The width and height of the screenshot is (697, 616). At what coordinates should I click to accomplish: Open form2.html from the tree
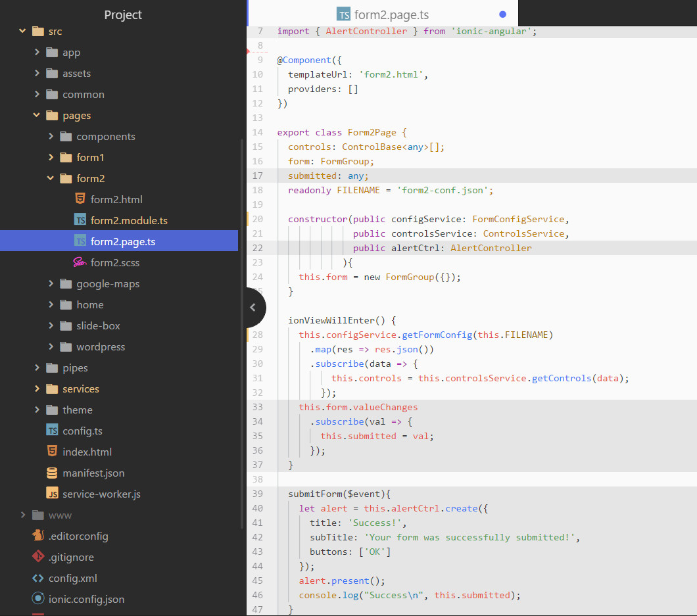pos(116,200)
